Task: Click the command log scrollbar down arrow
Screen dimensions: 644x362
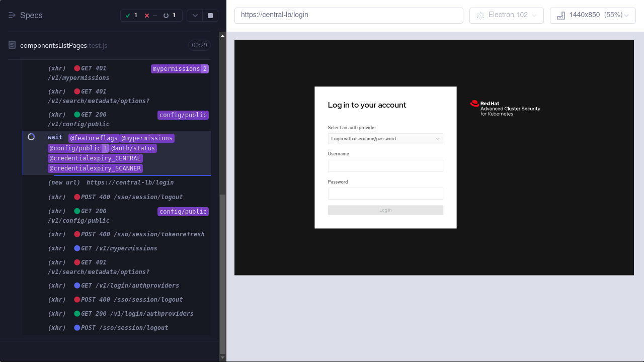Action: pos(223,357)
